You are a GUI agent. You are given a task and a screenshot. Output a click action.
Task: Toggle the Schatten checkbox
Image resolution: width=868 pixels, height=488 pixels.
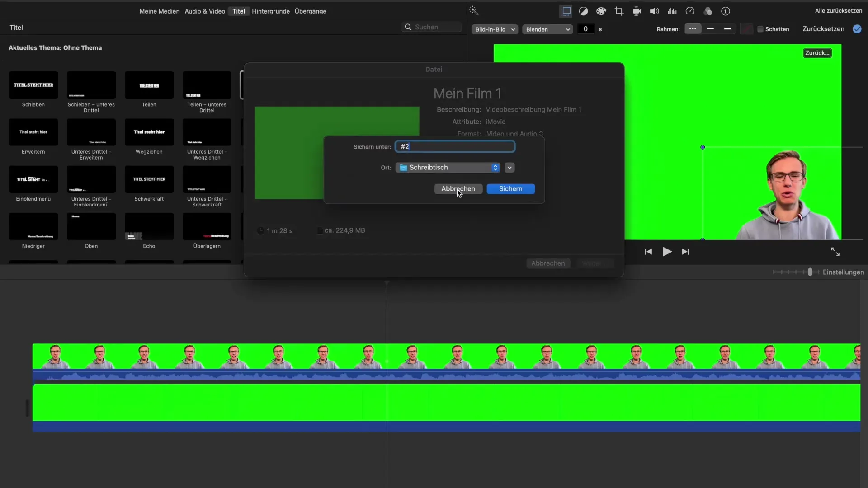click(760, 29)
